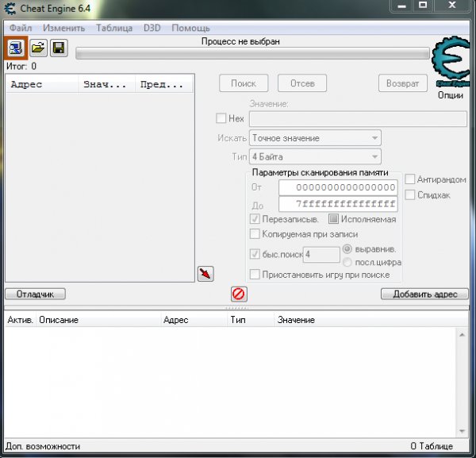Click Доп. возможности in status bar
This screenshot has width=476, height=458.
(x=43, y=446)
